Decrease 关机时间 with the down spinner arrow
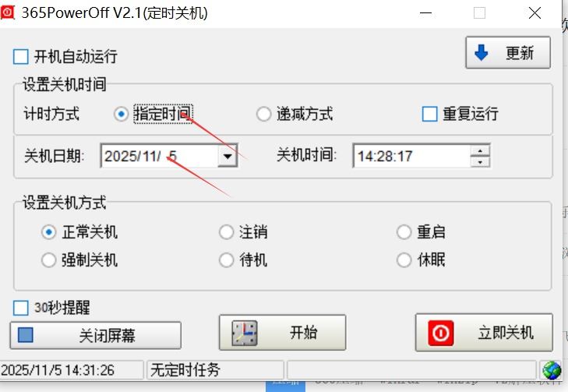Screen dimensions: 568x392 click(x=480, y=162)
